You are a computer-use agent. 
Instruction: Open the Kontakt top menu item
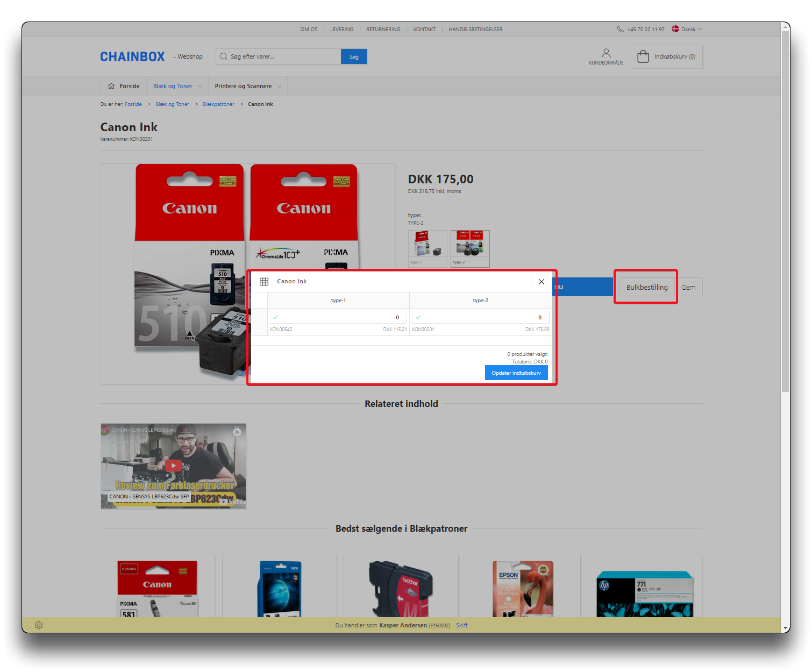(x=424, y=30)
